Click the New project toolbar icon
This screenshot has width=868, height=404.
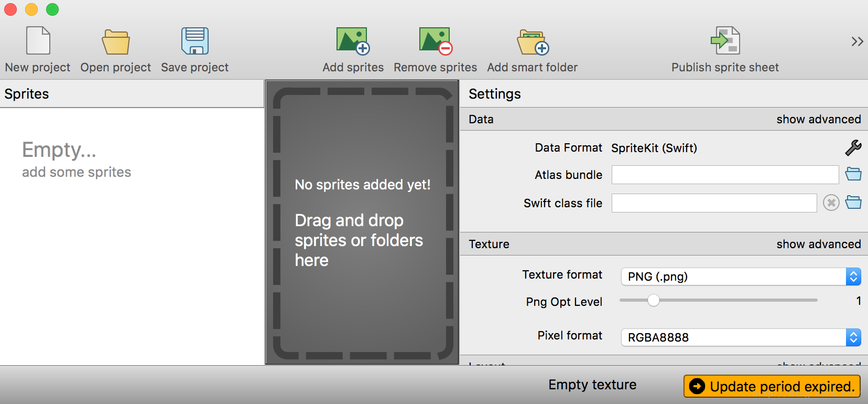[x=38, y=41]
